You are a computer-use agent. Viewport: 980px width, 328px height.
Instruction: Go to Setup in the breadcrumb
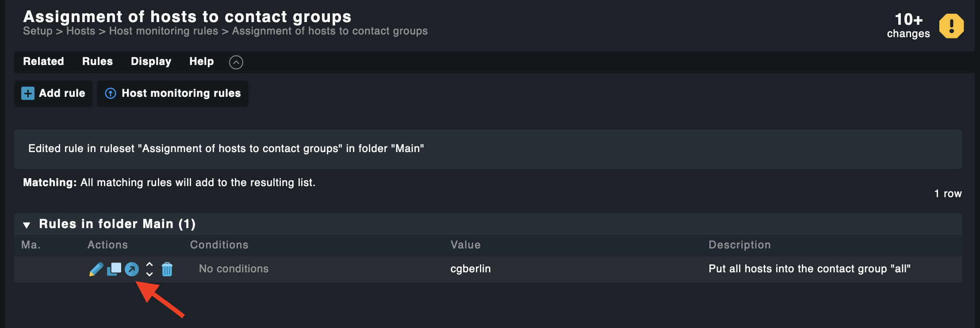click(x=38, y=31)
